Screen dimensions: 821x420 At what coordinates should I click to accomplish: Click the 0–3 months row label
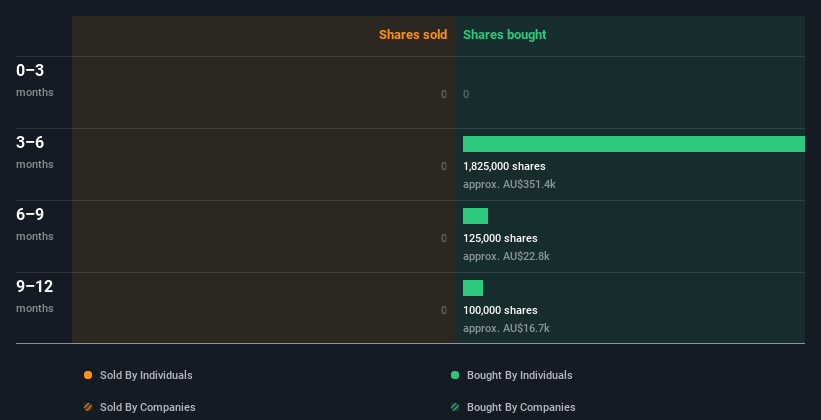(x=35, y=80)
